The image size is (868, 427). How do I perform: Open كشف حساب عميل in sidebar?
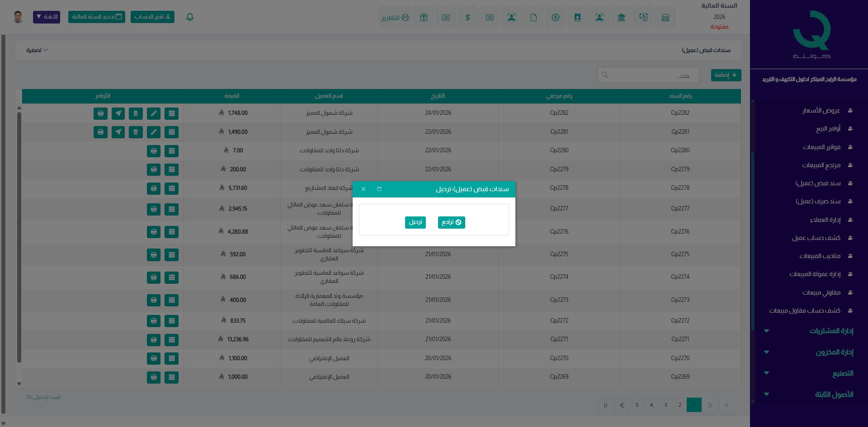(x=816, y=238)
